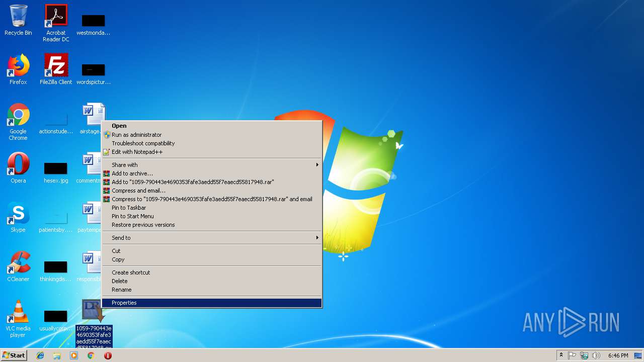Select Add to archive...

click(x=212, y=173)
